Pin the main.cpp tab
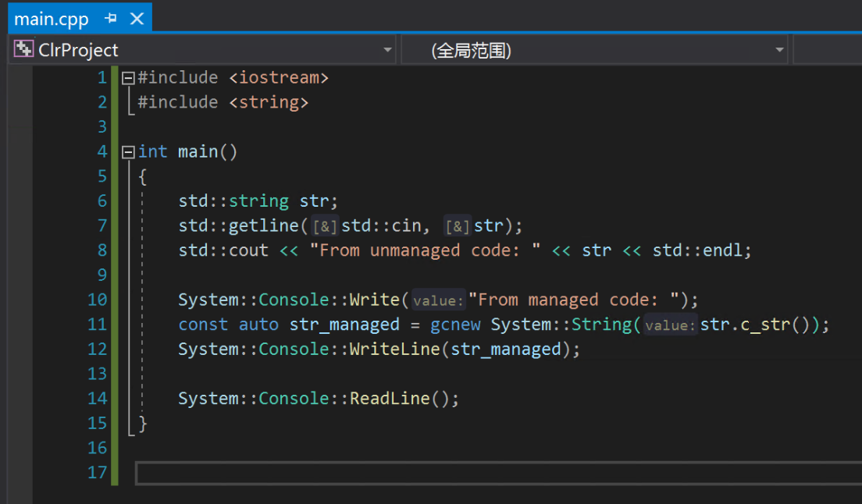 coord(110,19)
